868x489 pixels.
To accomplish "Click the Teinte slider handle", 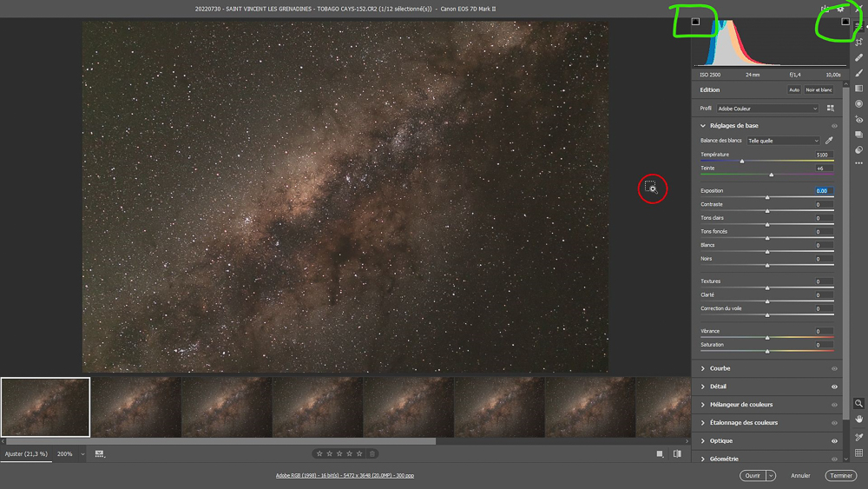I will (771, 175).
